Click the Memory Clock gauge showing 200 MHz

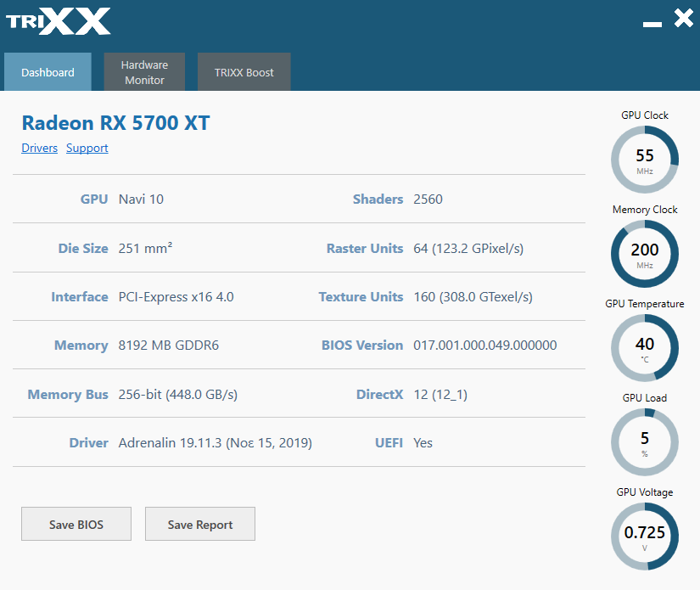point(645,254)
